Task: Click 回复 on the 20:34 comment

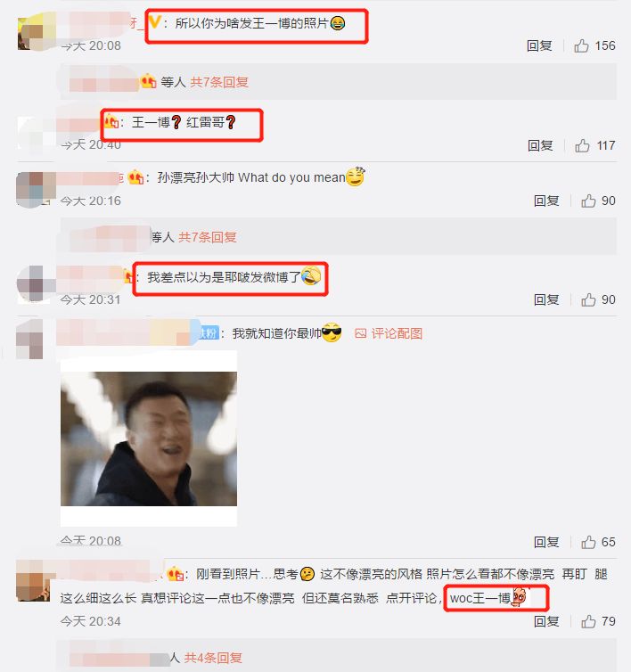Action: pos(546,621)
